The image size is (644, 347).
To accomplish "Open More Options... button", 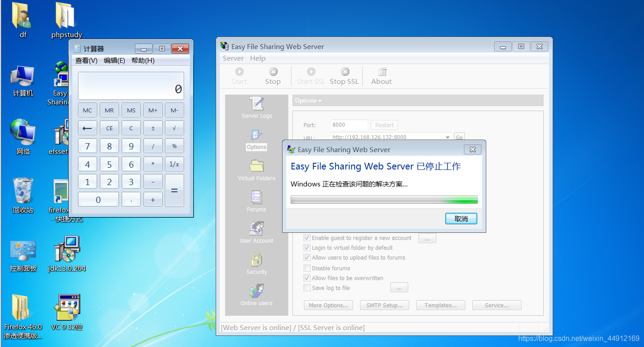I will click(x=328, y=306).
